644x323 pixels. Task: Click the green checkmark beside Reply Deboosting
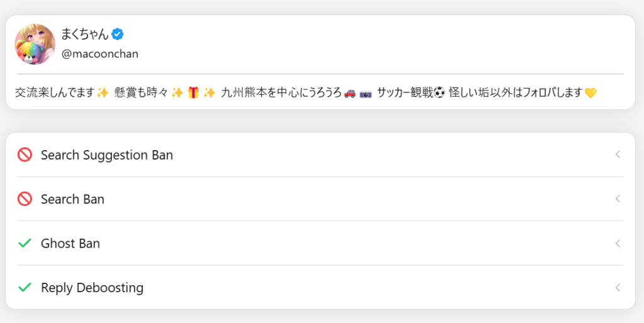point(25,288)
